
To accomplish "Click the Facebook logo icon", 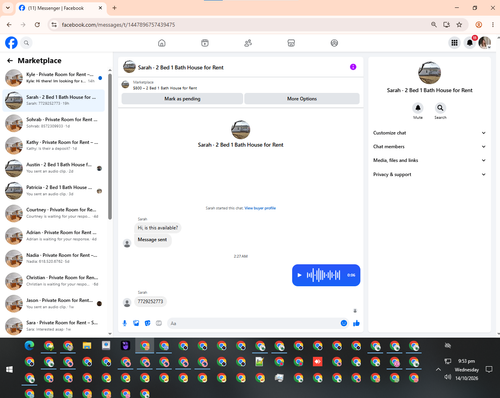I will click(11, 43).
